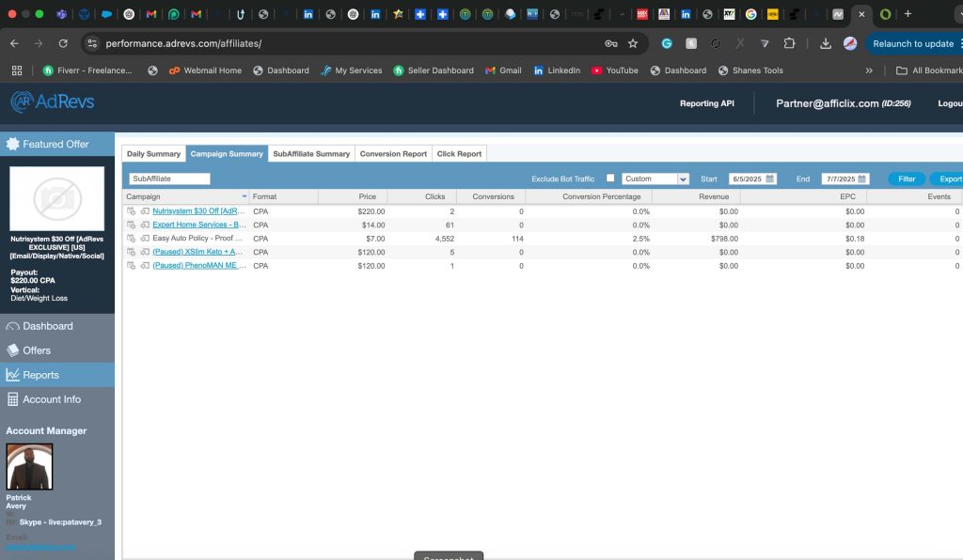Viewport: 963px width, 560px height.
Task: Open the Dashboard icon in sidebar
Action: pyautogui.click(x=13, y=326)
